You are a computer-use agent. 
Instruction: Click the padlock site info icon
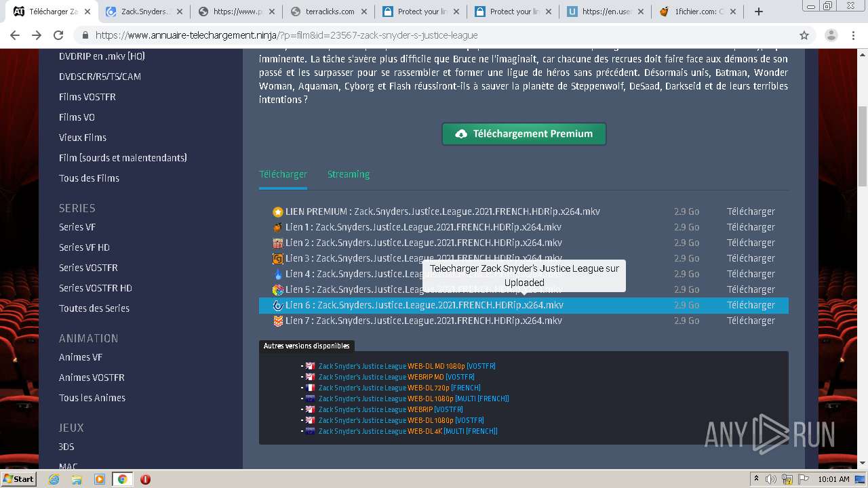[85, 35]
